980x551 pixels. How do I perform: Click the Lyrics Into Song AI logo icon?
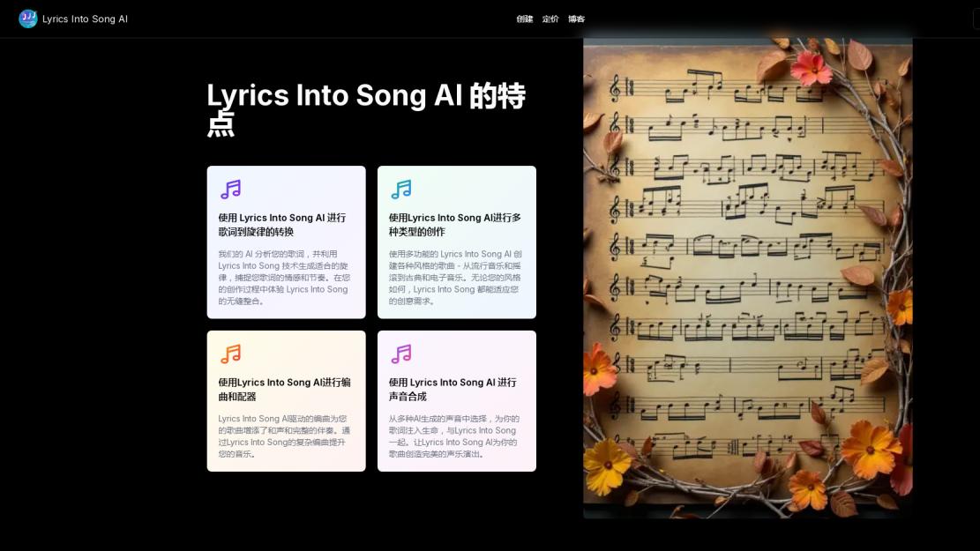click(x=28, y=19)
